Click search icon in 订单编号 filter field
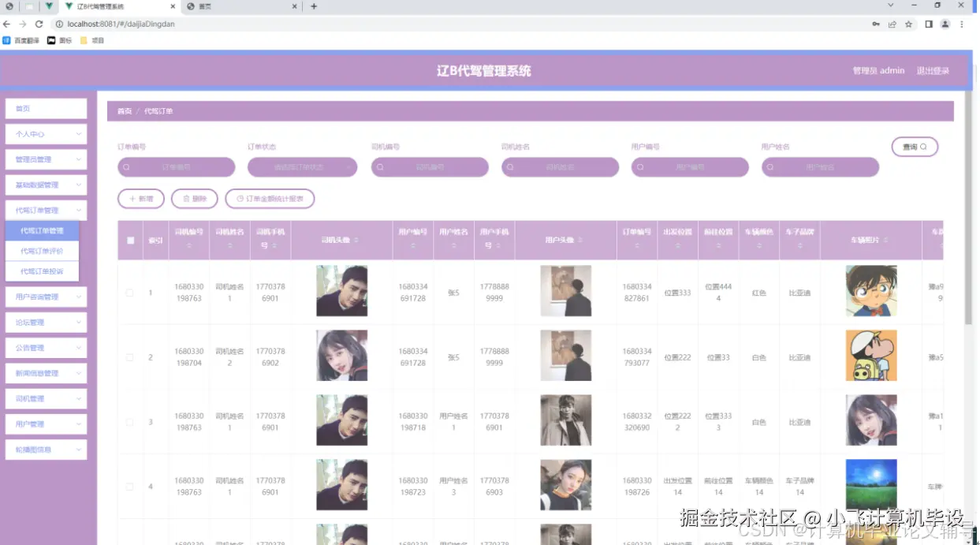This screenshot has height=545, width=980. (126, 167)
